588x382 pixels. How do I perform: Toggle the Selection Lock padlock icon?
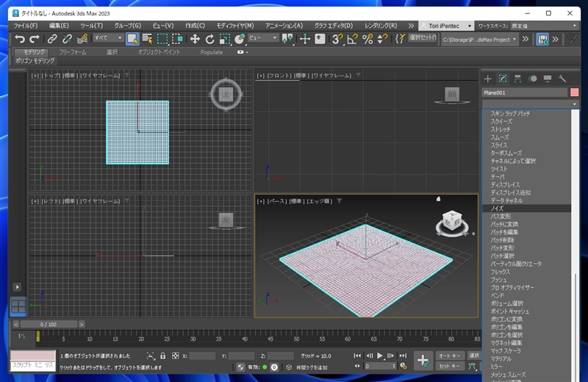pos(162,356)
